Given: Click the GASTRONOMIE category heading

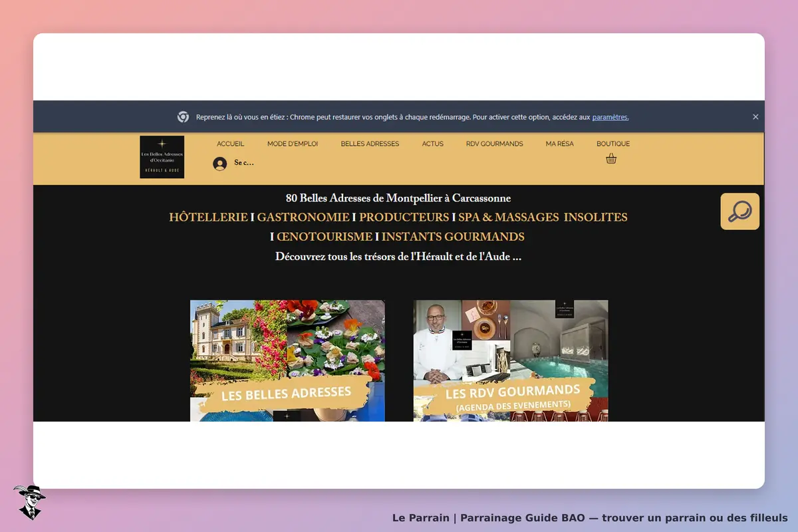Looking at the screenshot, I should (x=303, y=217).
